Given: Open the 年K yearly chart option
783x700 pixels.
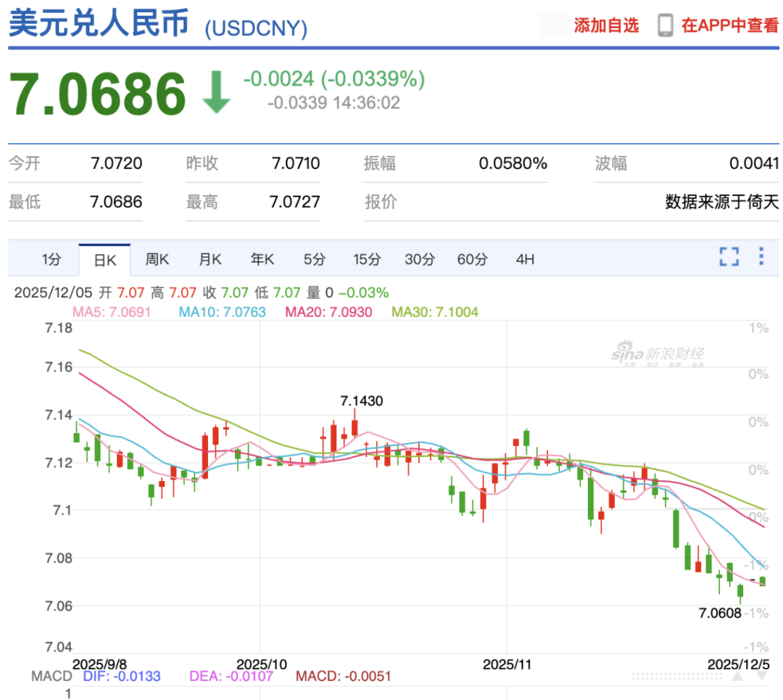Looking at the screenshot, I should [x=262, y=259].
